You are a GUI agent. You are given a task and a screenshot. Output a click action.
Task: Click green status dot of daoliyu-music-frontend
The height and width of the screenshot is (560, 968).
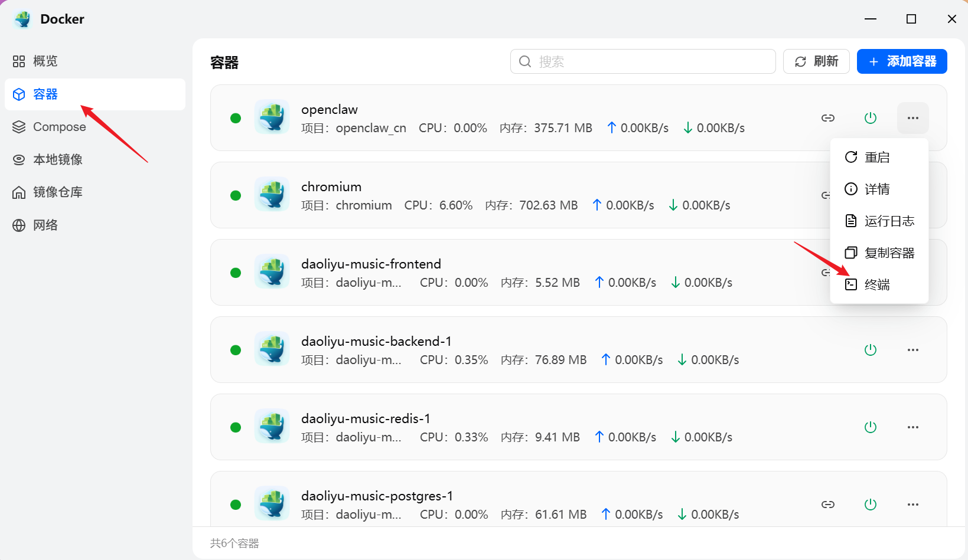pos(236,273)
